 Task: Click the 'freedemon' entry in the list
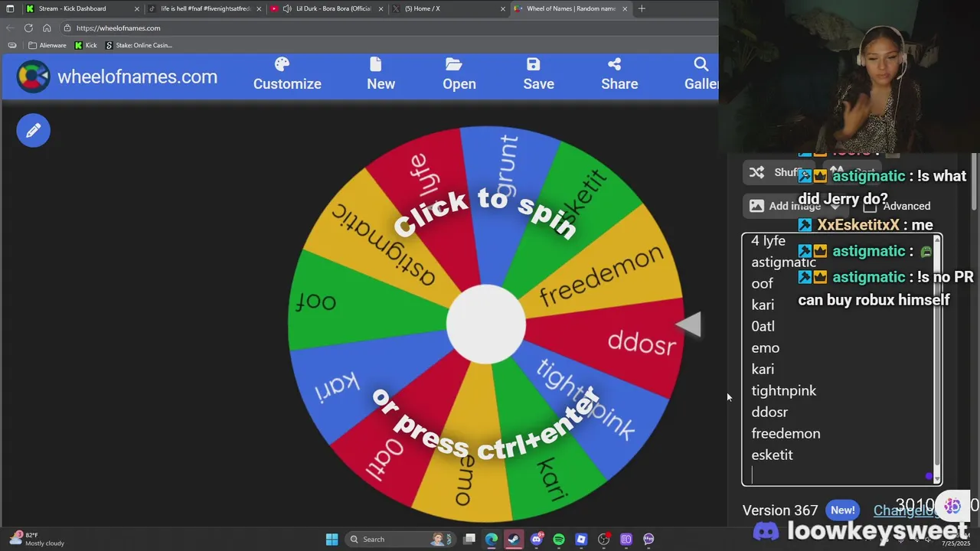click(x=786, y=433)
